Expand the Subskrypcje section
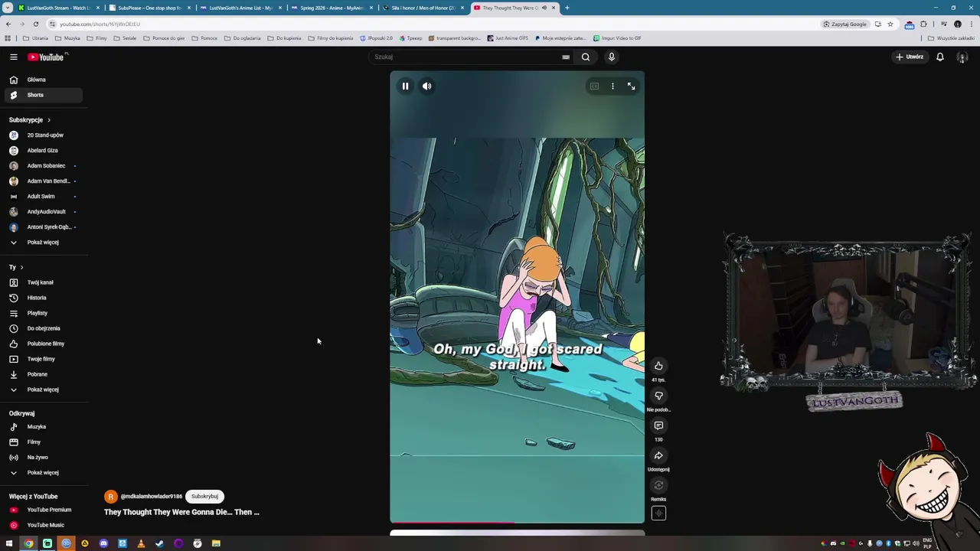Viewport: 980px width, 551px height. [x=30, y=120]
